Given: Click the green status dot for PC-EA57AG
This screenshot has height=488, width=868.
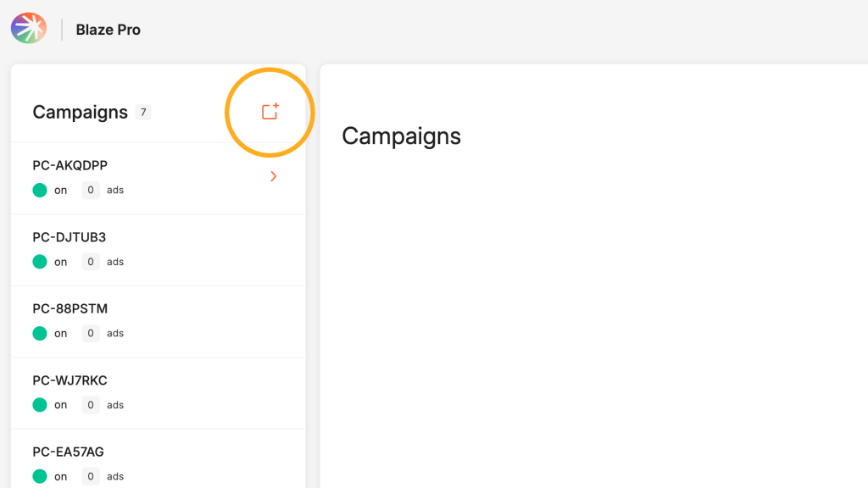Looking at the screenshot, I should tap(40, 476).
